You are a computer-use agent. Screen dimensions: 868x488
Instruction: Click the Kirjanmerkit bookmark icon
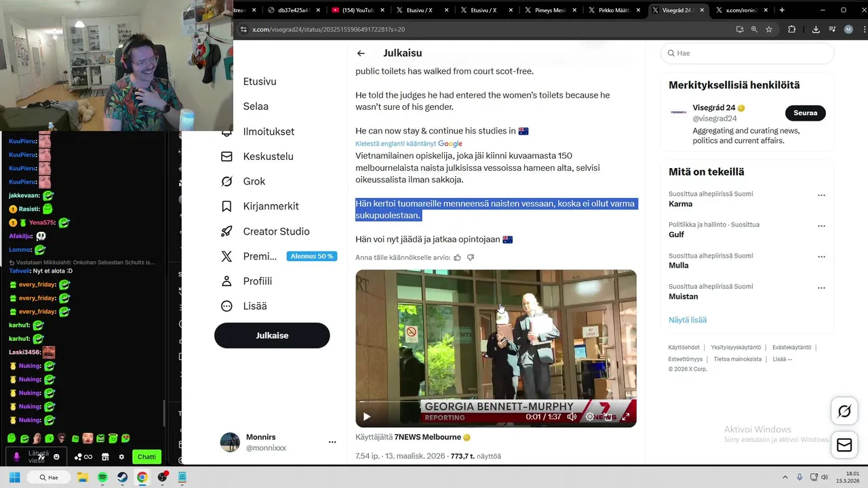tap(227, 206)
